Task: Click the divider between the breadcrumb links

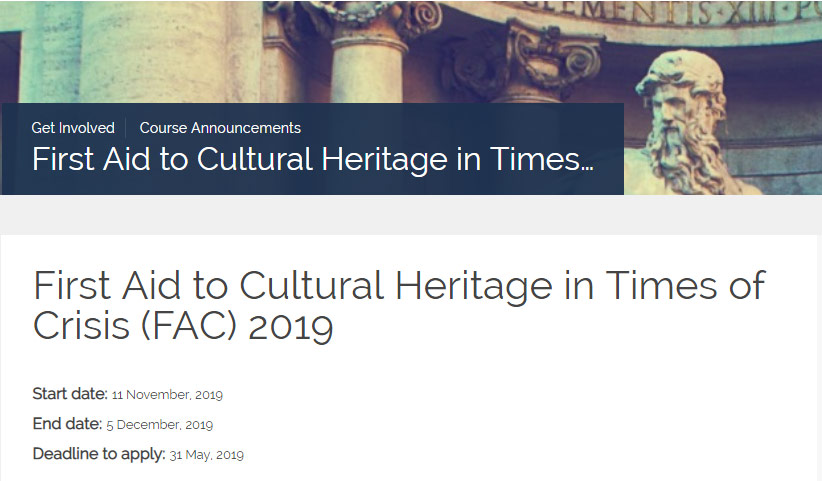Action: point(126,128)
